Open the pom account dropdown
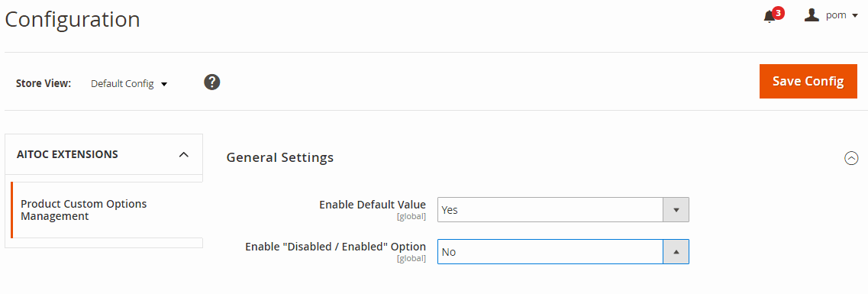Viewport: 868px width, 294px height. [x=831, y=15]
